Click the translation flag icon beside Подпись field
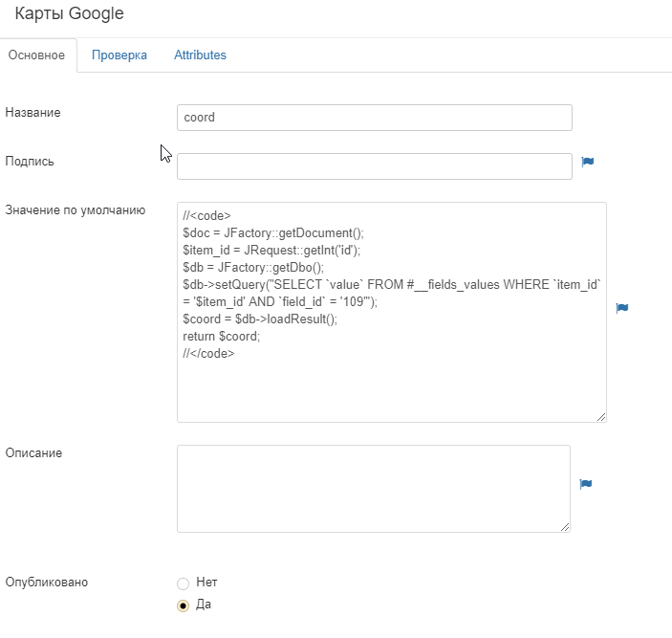This screenshot has height=638, width=672. pyautogui.click(x=588, y=162)
